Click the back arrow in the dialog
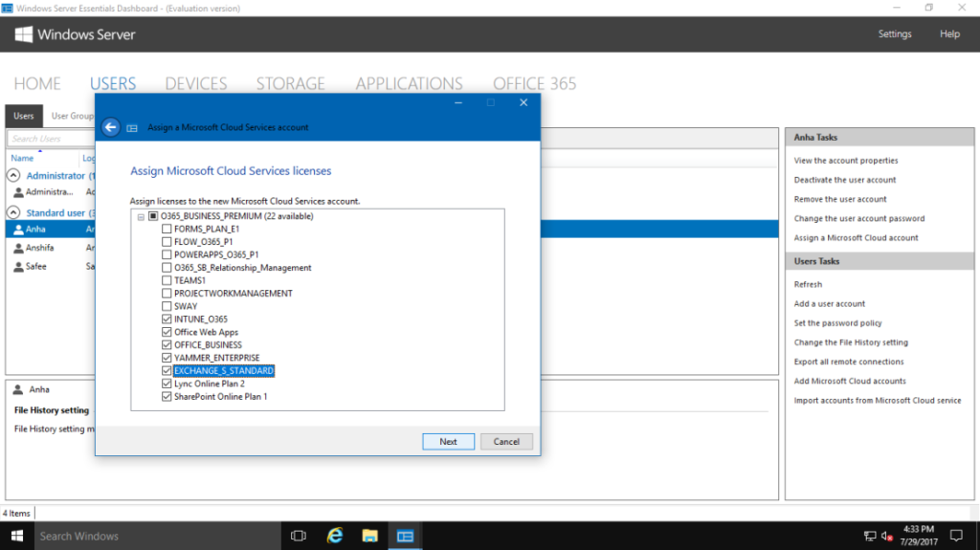 [x=111, y=127]
